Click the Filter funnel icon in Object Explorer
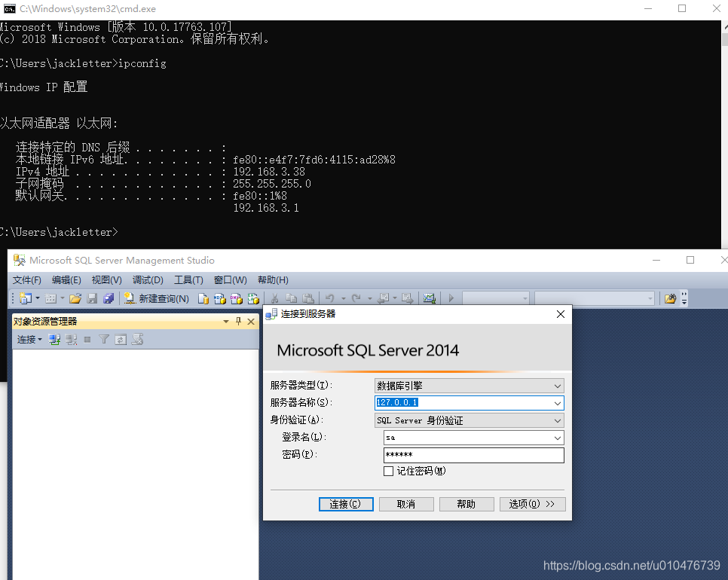 point(104,340)
